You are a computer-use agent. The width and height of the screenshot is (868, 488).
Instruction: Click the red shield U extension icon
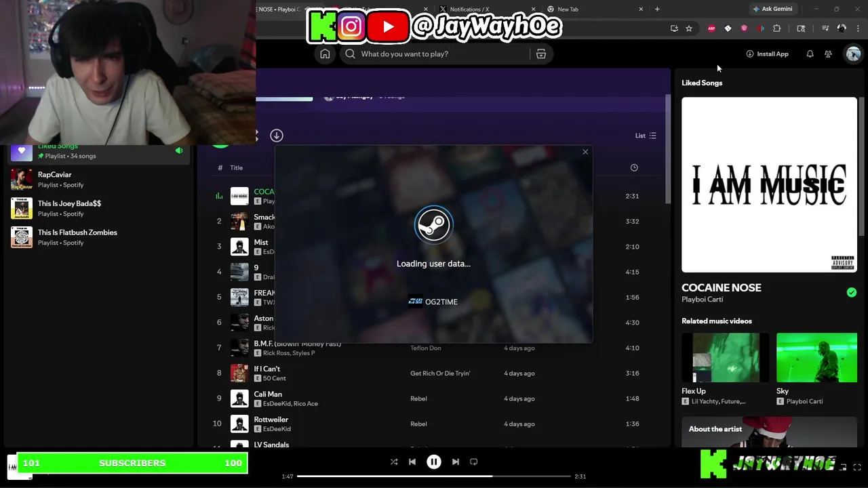point(744,28)
